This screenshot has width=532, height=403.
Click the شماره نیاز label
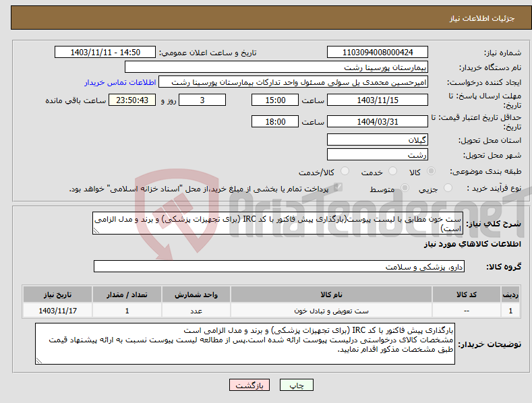(502, 53)
